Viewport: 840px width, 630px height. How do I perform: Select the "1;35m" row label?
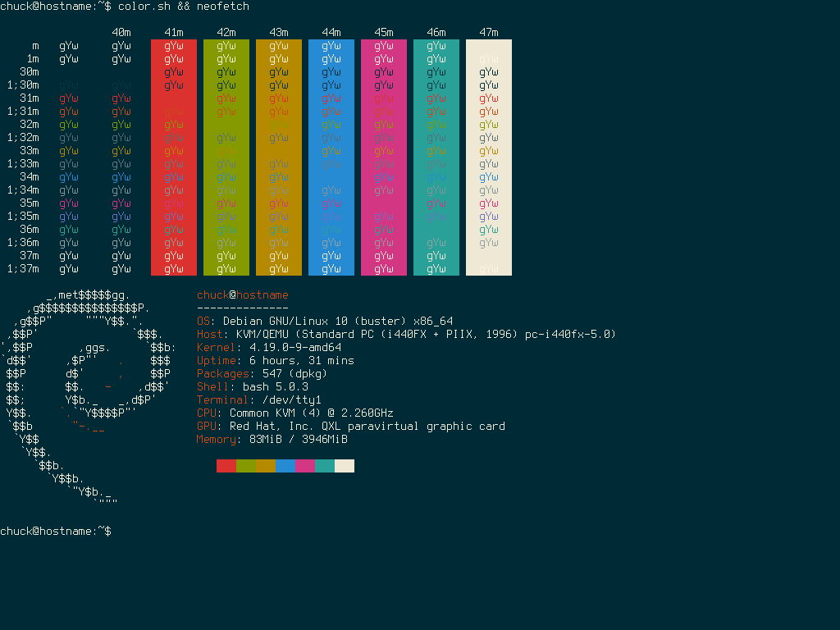[23, 217]
